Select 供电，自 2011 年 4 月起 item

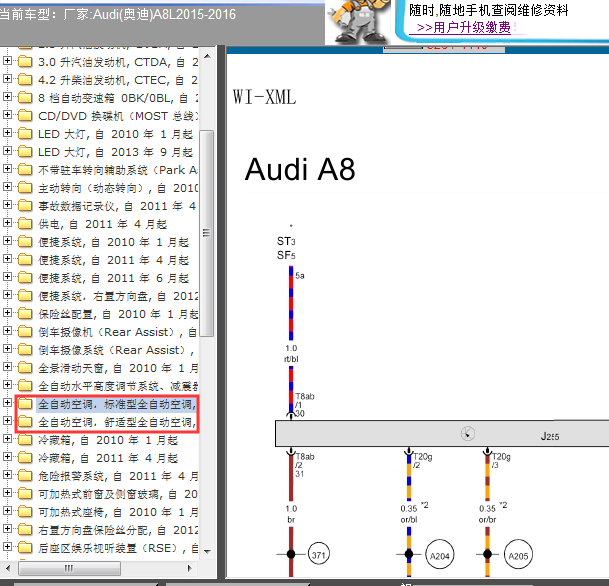(x=103, y=224)
